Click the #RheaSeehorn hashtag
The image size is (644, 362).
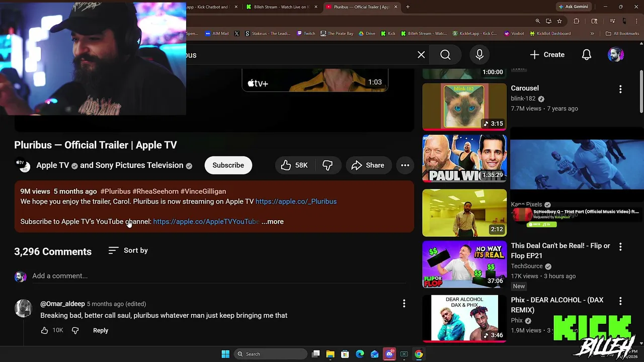(155, 192)
